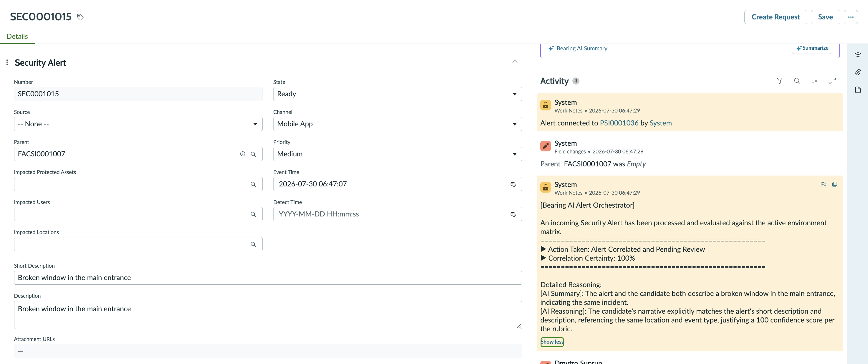Save the security alert record
This screenshot has height=364, width=868.
click(825, 17)
